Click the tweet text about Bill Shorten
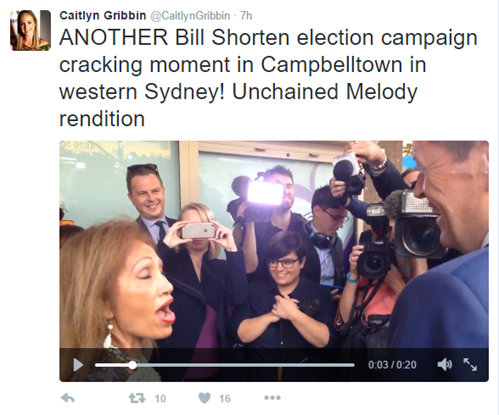499x415 pixels. 268,78
